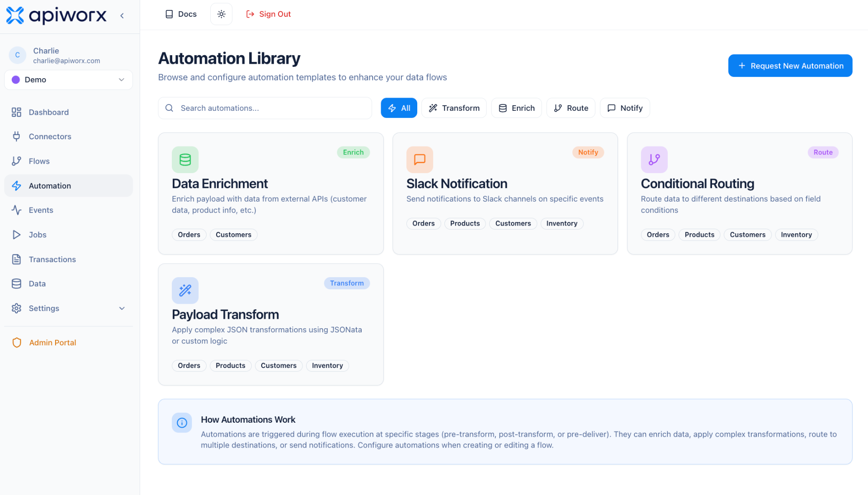Screen dimensions: 868x495
Task: Expand the Demo environment selector
Action: coord(68,80)
